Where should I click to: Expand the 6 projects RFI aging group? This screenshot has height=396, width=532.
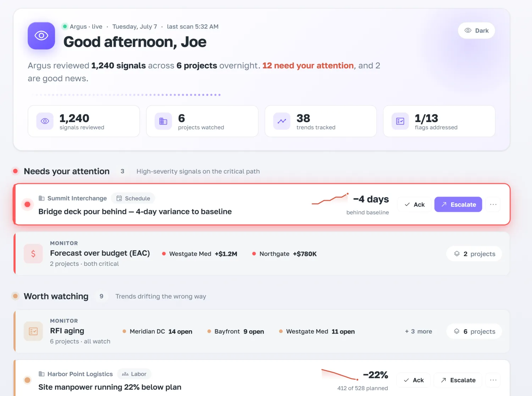point(474,331)
